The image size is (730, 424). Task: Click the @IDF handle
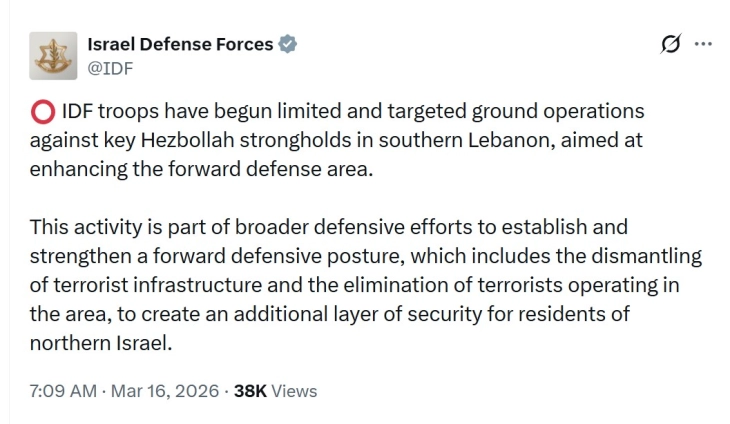click(110, 68)
